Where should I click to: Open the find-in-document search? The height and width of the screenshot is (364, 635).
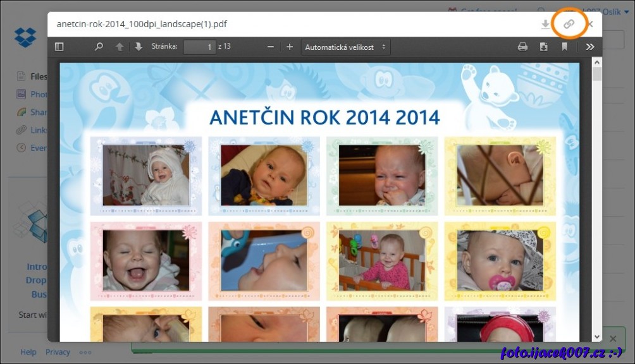point(99,47)
